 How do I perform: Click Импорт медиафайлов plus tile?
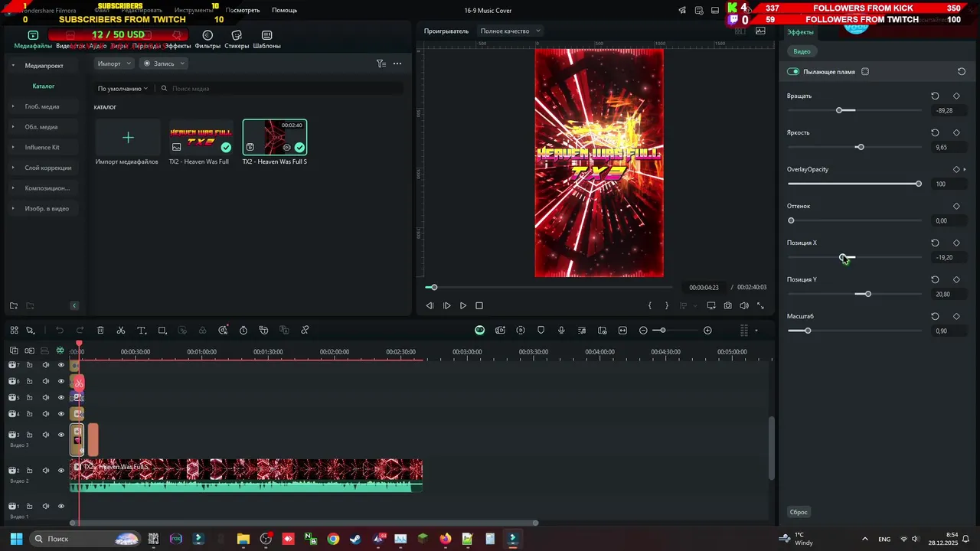128,138
